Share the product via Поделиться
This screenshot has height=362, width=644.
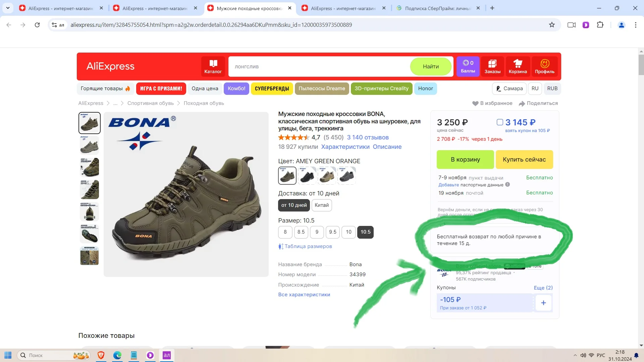pyautogui.click(x=538, y=103)
